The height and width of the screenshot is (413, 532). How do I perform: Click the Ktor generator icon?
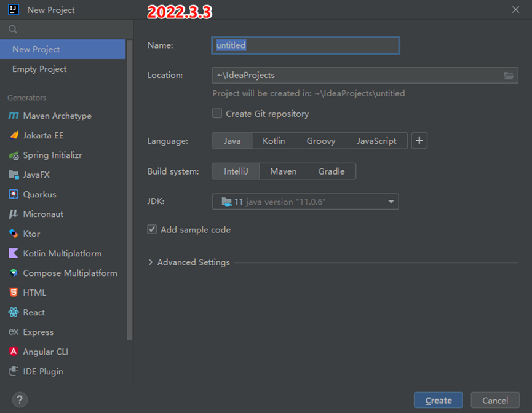pyautogui.click(x=14, y=234)
